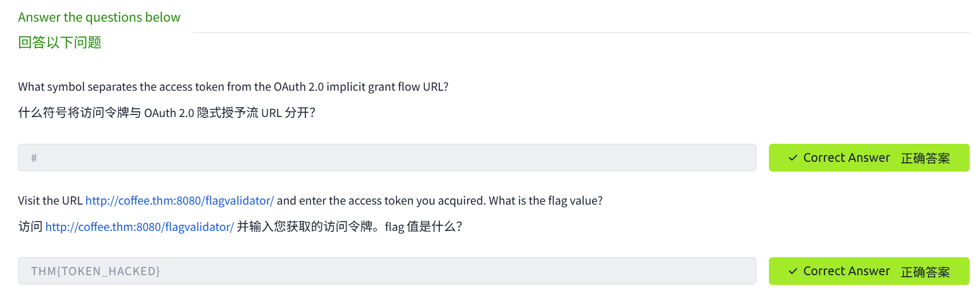This screenshot has height=302, width=980.
Task: Click the "What is the flag value?" text
Action: pos(545,200)
